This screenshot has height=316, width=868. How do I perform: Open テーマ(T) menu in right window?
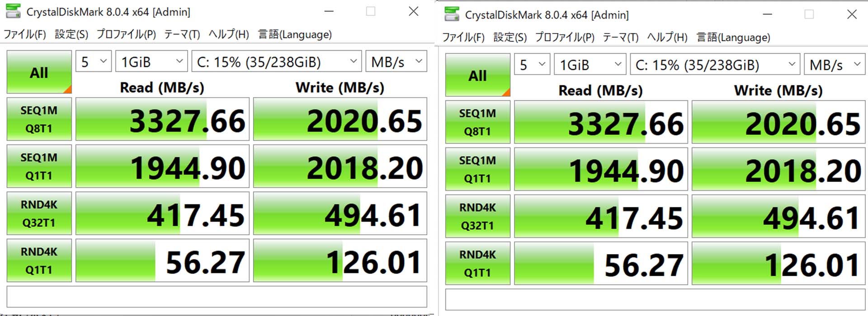(x=621, y=37)
